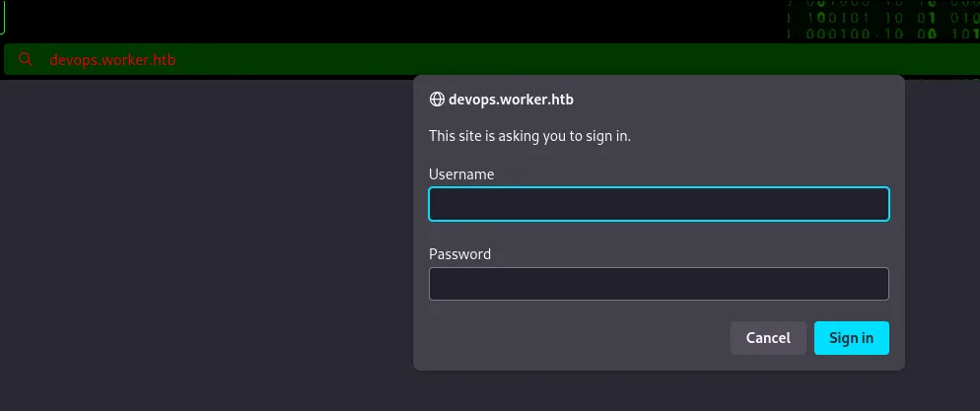Click the magnifier icon in the address bar
Viewport: 980px width, 411px height.
point(27,60)
